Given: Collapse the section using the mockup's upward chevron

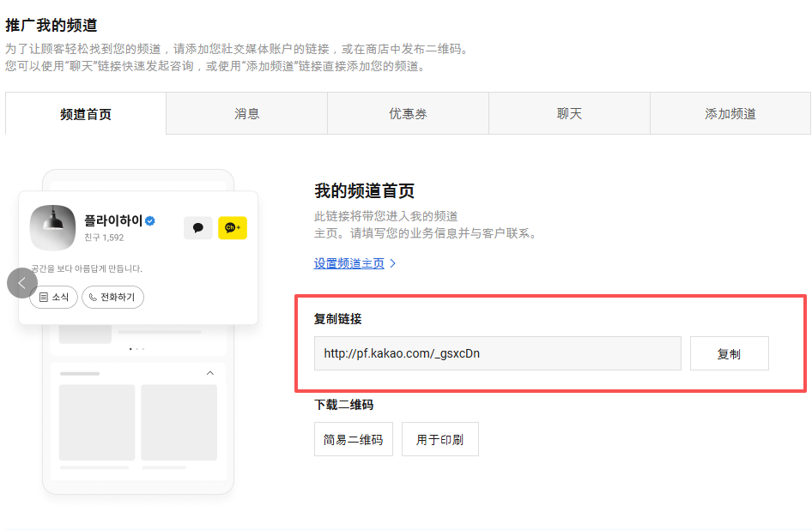Looking at the screenshot, I should pos(210,373).
